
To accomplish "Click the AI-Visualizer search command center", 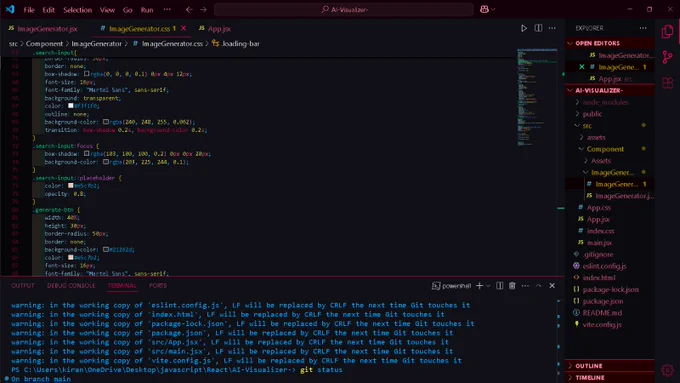I will pyautogui.click(x=344, y=10).
